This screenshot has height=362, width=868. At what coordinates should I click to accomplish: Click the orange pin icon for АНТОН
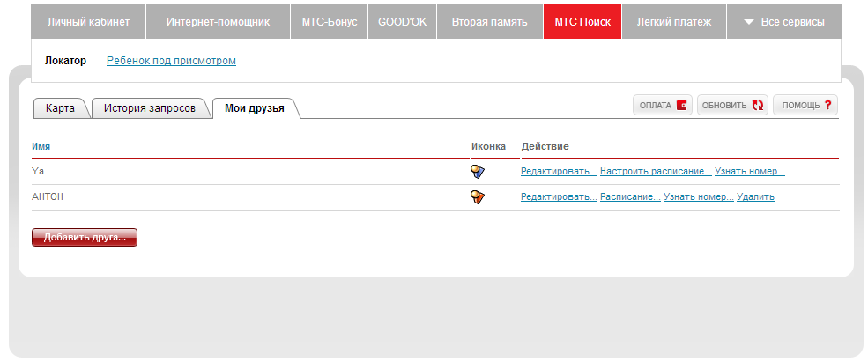coord(477,196)
